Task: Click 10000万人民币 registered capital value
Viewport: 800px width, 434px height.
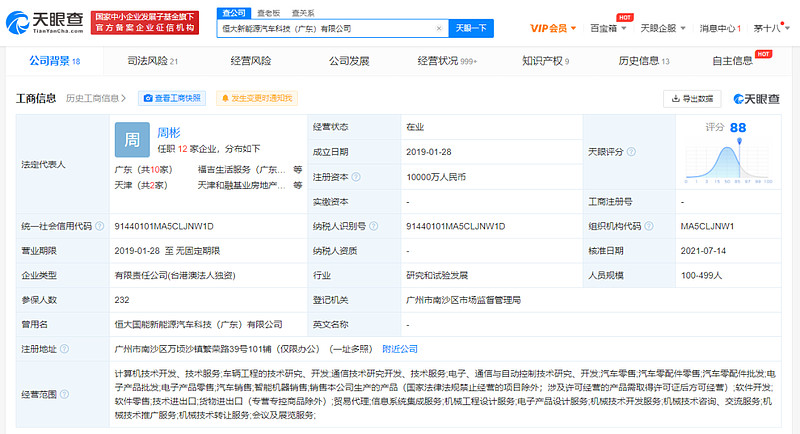Action: (436, 177)
